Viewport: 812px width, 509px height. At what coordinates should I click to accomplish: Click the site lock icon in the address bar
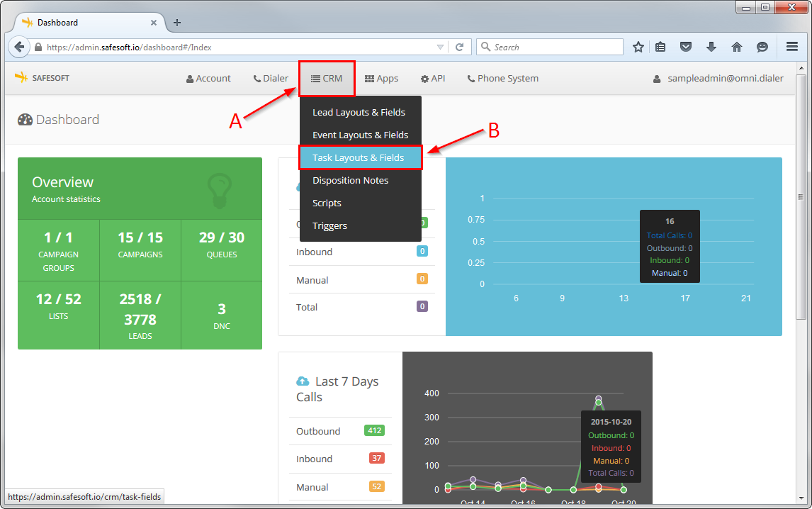click(38, 47)
